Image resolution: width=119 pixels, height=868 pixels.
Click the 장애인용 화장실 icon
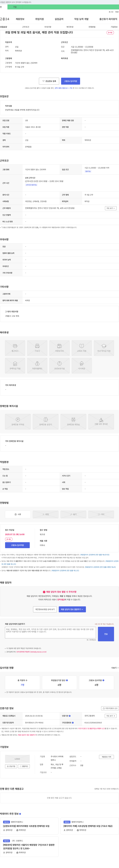tap(73, 422)
